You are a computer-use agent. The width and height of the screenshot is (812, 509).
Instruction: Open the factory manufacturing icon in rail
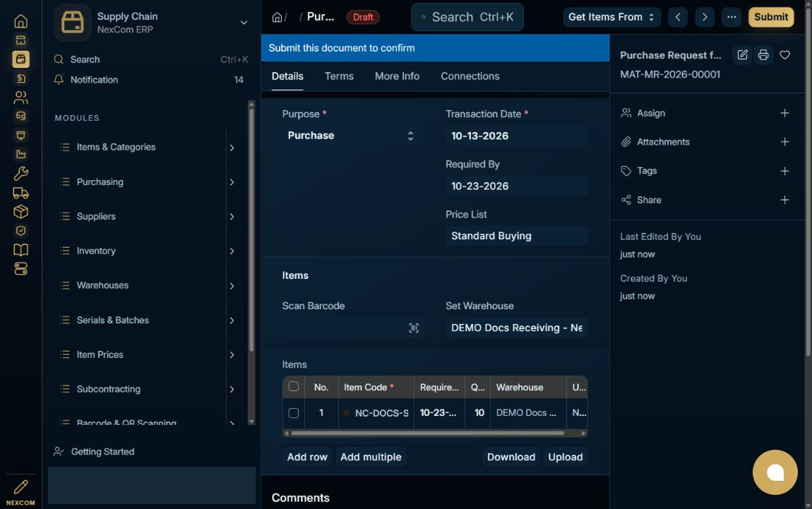pyautogui.click(x=20, y=155)
